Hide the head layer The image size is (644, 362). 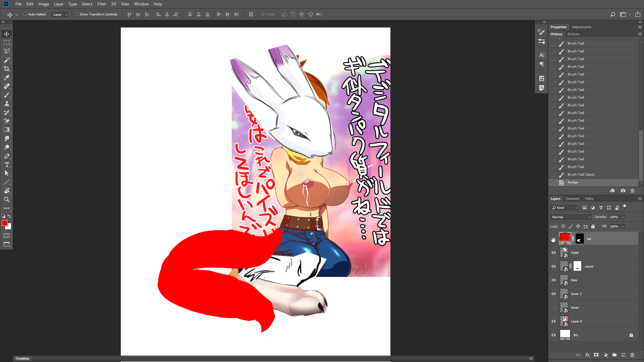click(x=553, y=253)
